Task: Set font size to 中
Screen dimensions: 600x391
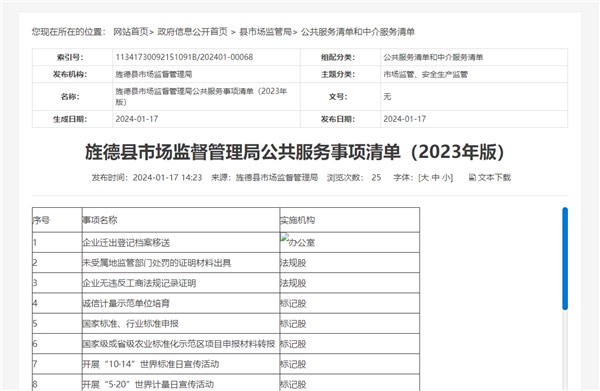Action: pos(435,178)
